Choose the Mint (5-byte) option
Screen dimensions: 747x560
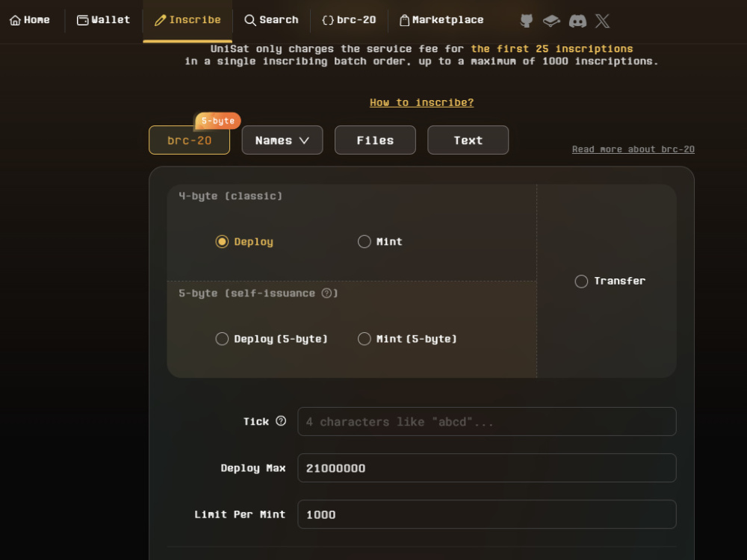click(365, 338)
